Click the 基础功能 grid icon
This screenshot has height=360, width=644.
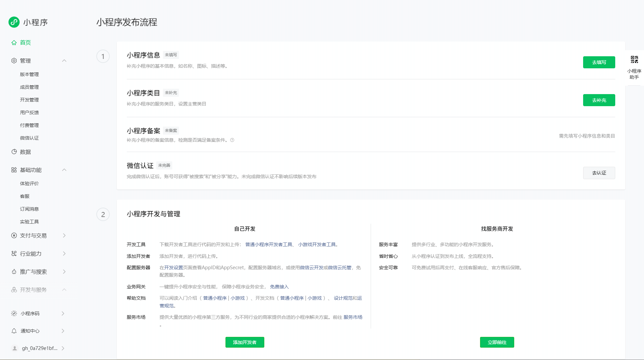14,170
